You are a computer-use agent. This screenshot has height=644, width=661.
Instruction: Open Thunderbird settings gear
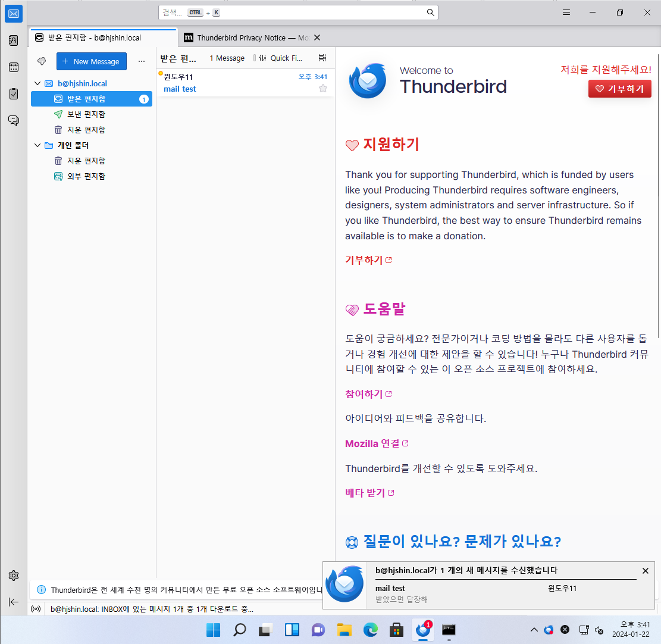click(14, 576)
